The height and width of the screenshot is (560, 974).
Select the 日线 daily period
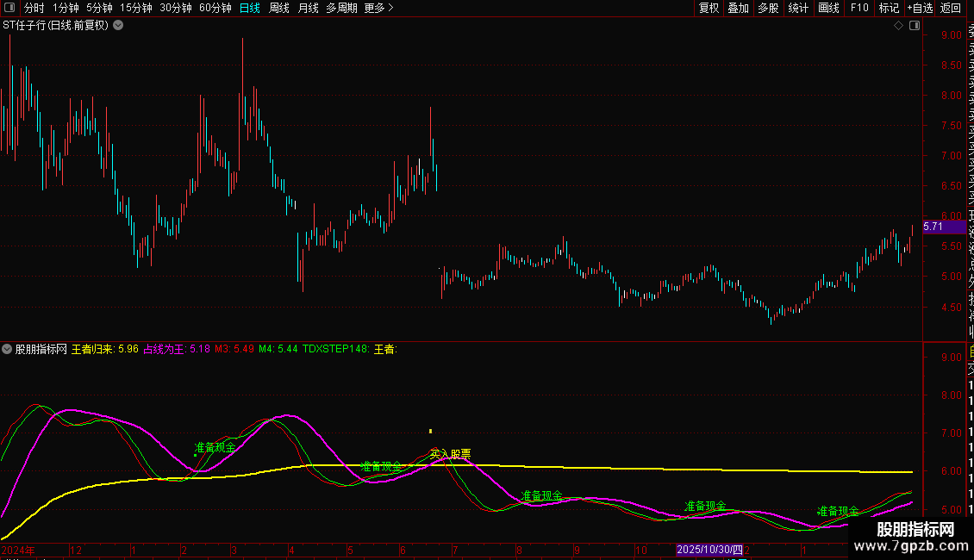(x=250, y=8)
